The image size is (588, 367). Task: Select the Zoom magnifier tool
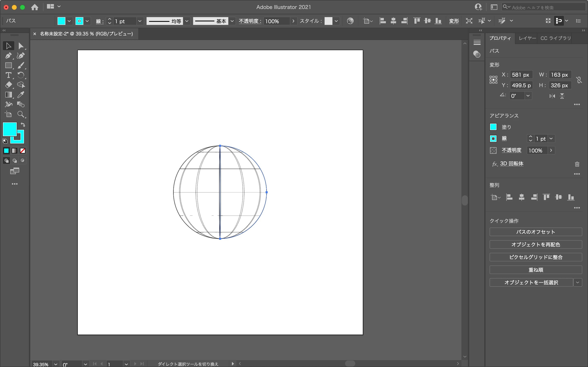21,114
